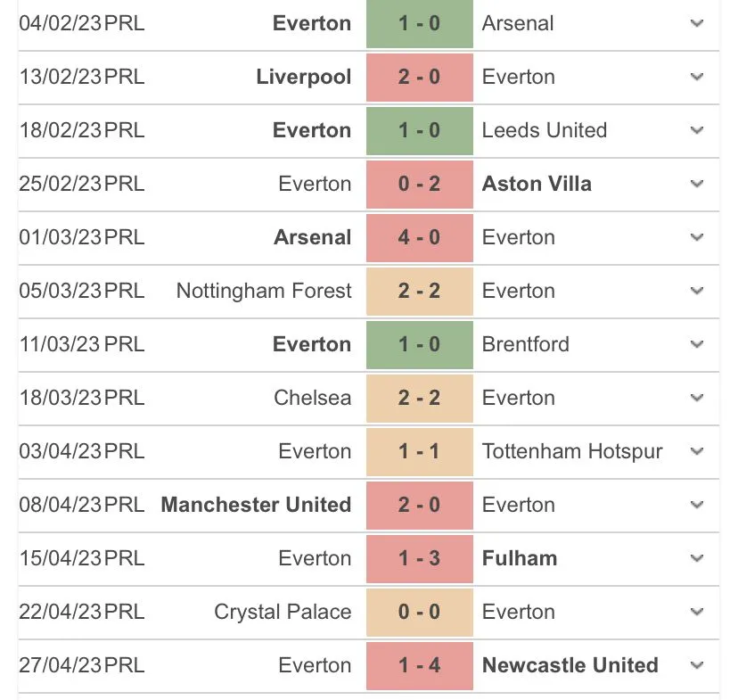The width and height of the screenshot is (738, 700).
Task: Expand the Everton vs Arsenal match row
Action: tap(697, 23)
